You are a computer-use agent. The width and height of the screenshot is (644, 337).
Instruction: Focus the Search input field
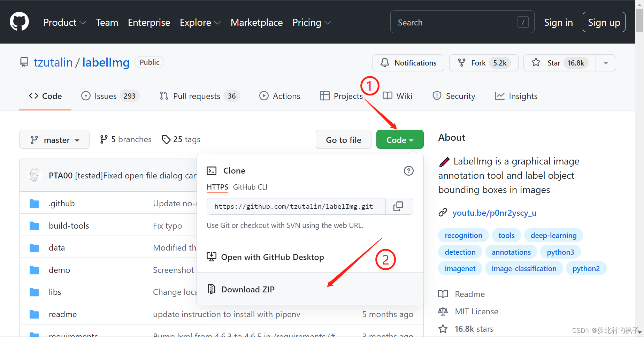(x=462, y=22)
